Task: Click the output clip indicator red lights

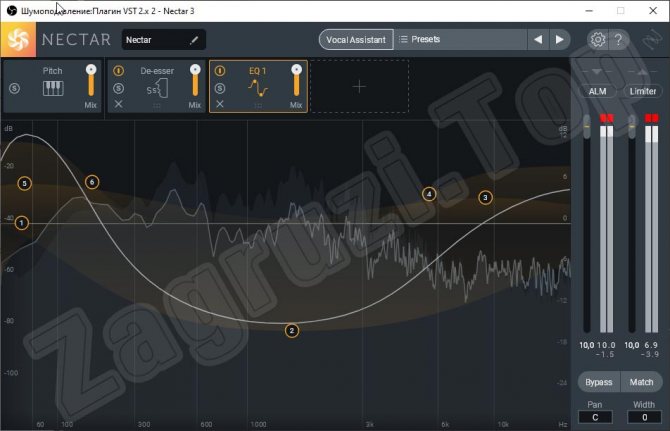Action: 652,118
